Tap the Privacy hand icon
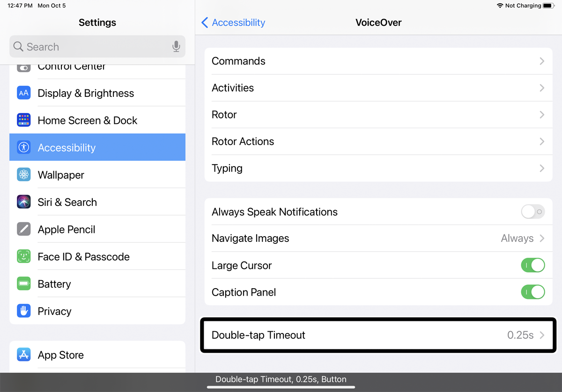 point(24,311)
